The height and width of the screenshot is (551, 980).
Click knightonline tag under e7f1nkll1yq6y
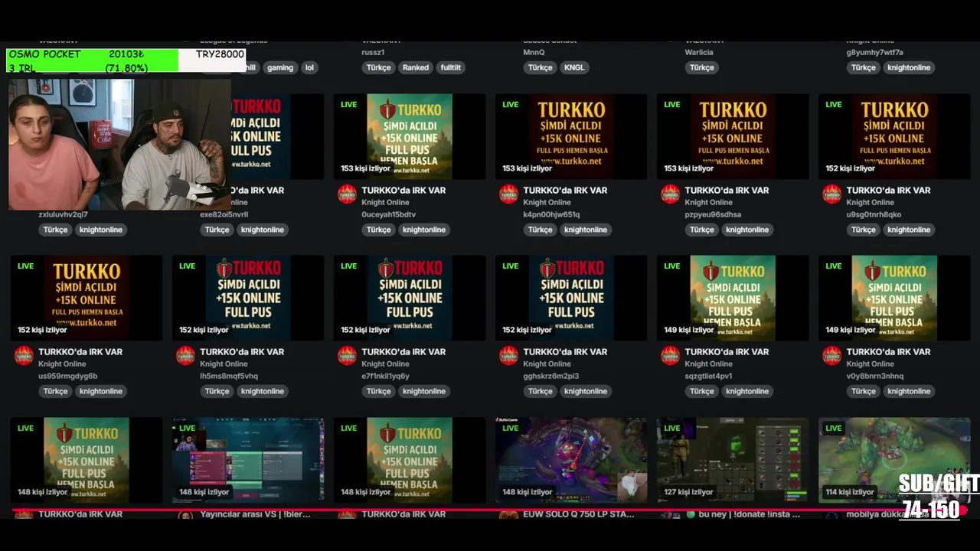click(424, 391)
